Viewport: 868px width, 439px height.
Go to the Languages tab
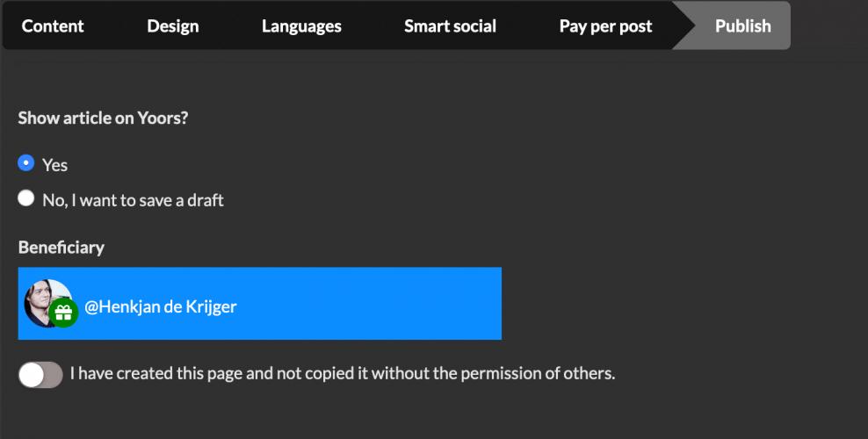tap(301, 26)
